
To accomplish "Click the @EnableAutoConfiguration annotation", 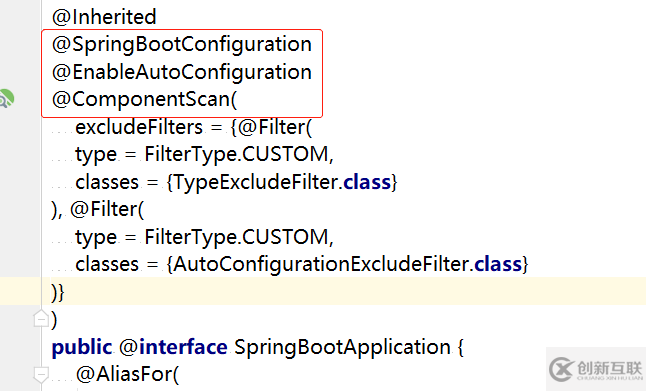I will 182,72.
